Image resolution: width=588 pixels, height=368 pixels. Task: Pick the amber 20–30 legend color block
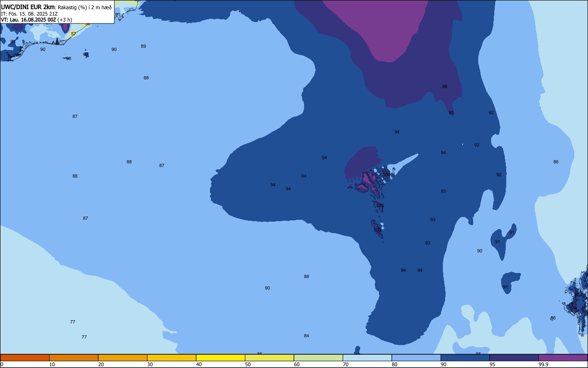click(x=123, y=357)
